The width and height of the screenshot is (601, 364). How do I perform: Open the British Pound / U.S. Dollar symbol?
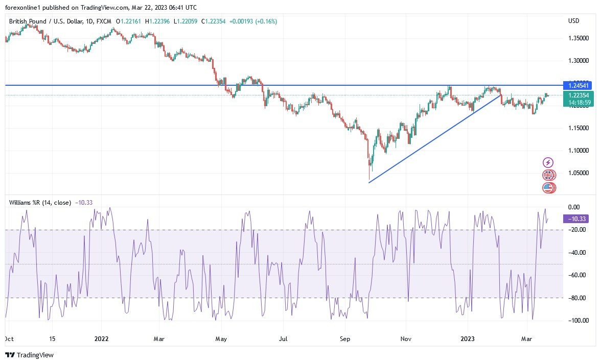pos(43,21)
